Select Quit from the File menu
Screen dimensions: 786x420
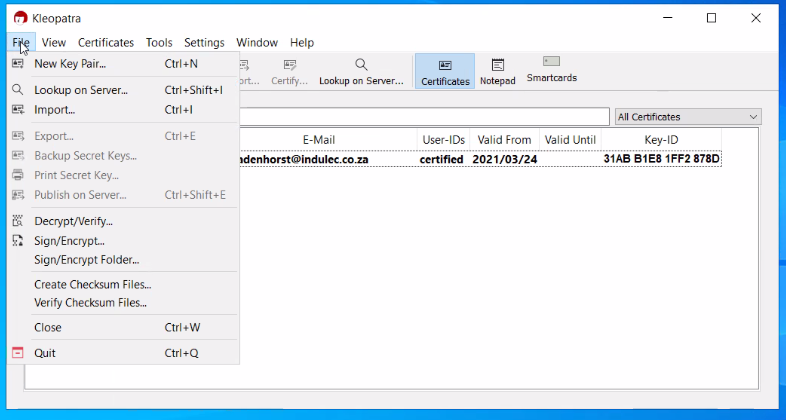tap(124, 353)
